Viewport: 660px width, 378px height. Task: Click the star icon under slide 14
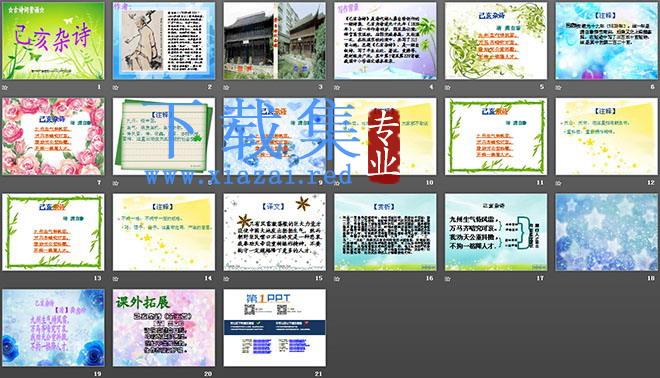click(116, 279)
